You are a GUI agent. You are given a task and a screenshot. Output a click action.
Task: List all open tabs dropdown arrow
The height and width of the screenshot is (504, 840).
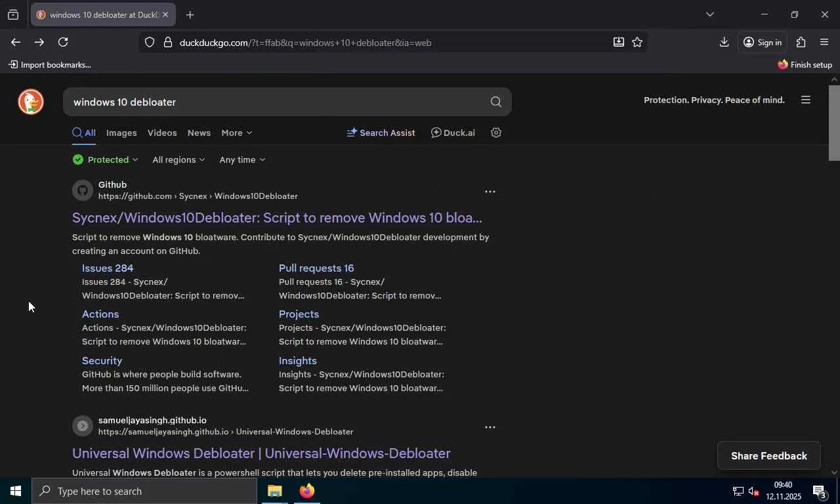(709, 14)
